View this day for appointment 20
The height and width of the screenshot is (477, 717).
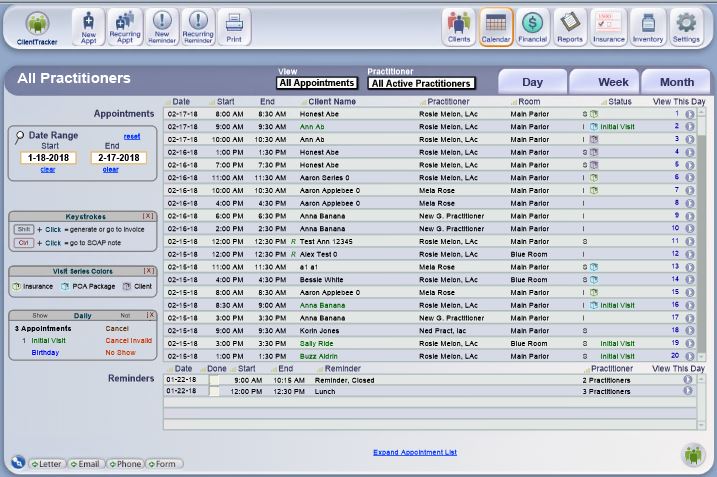tap(690, 356)
